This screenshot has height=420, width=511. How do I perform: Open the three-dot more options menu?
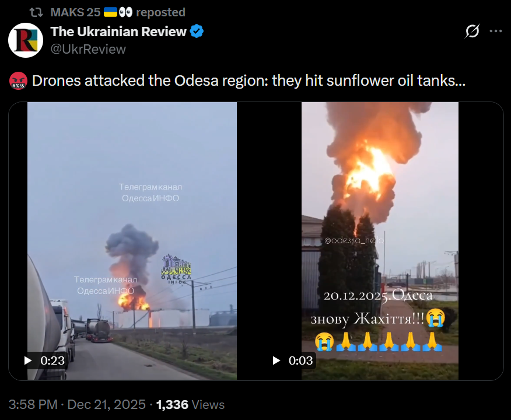[x=496, y=32]
